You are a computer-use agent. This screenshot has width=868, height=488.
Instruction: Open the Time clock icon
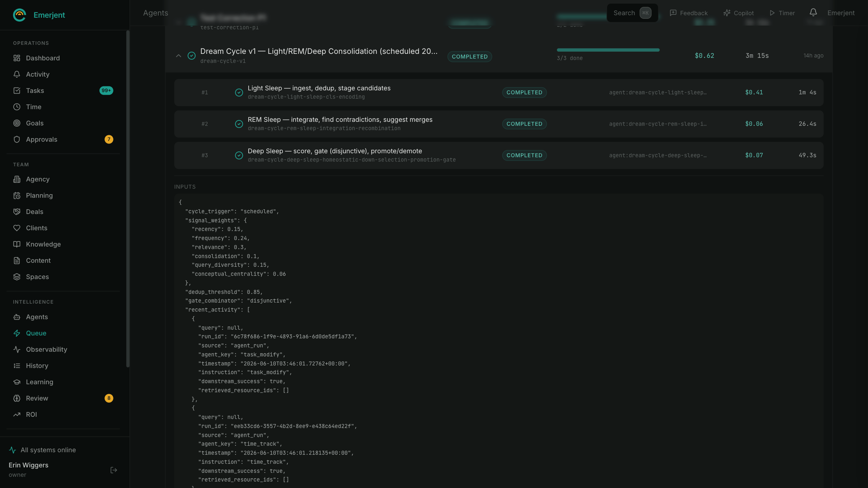pyautogui.click(x=17, y=107)
